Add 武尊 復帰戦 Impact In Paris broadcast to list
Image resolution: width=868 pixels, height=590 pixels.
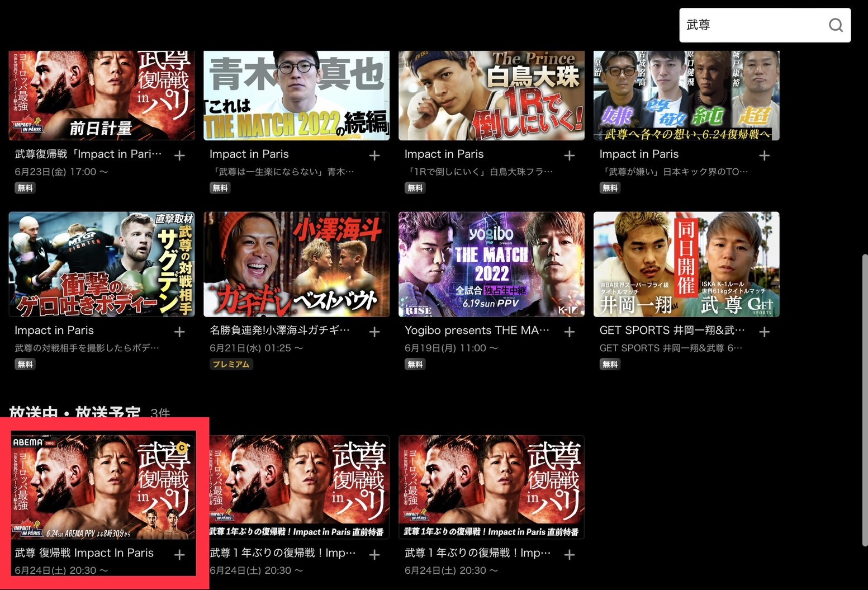point(179,555)
